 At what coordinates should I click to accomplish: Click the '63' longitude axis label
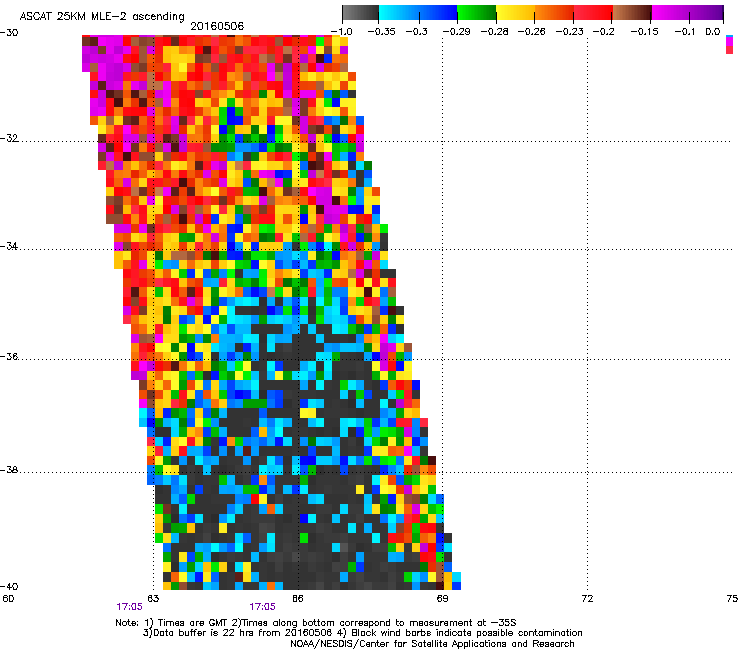coord(153,599)
